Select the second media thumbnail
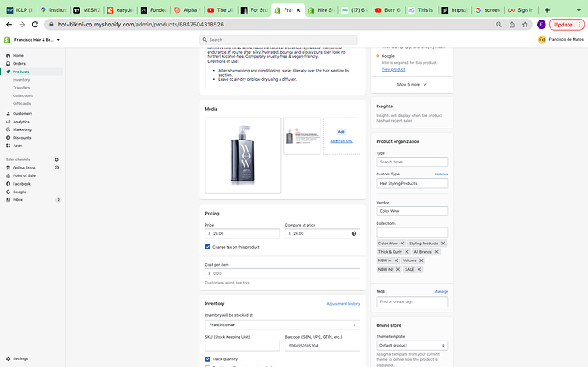The height and width of the screenshot is (367, 588). coord(302,136)
